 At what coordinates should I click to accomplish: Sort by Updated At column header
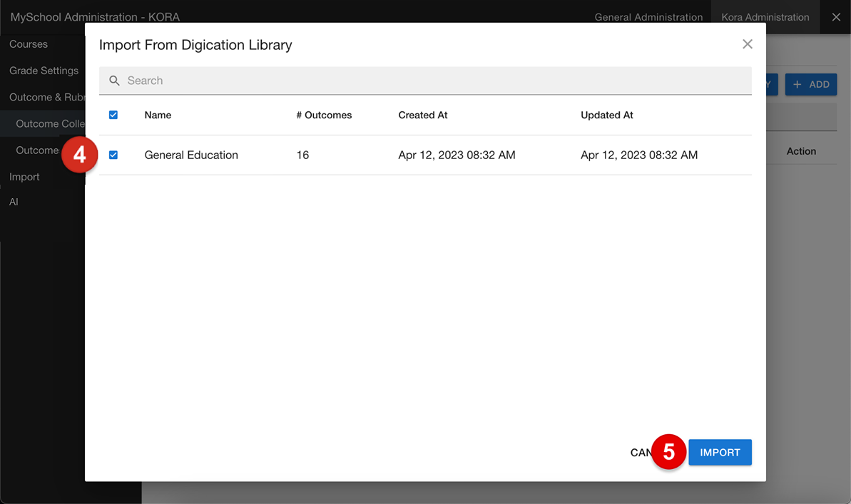(607, 115)
